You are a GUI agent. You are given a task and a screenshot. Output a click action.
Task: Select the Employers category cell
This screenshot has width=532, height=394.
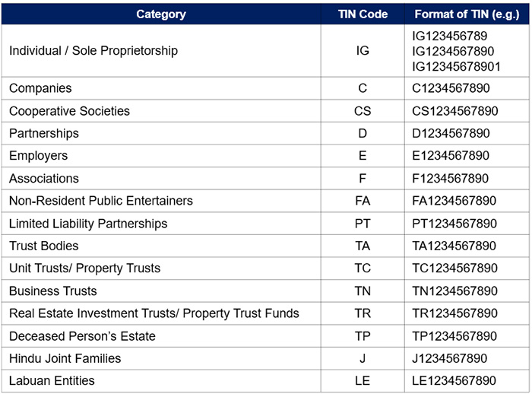pos(38,156)
